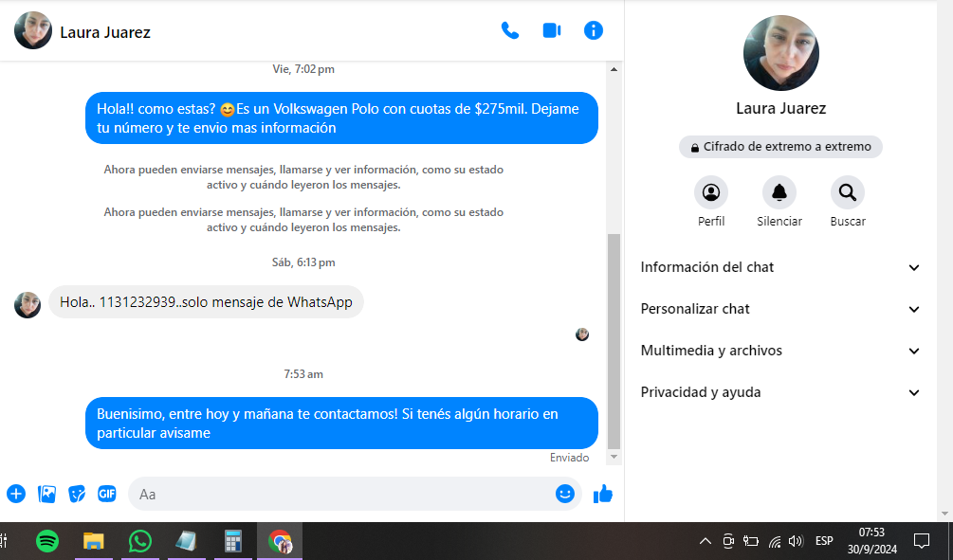Expand Privacidad y ayuda section
This screenshot has height=560, width=953.
pyautogui.click(x=780, y=392)
